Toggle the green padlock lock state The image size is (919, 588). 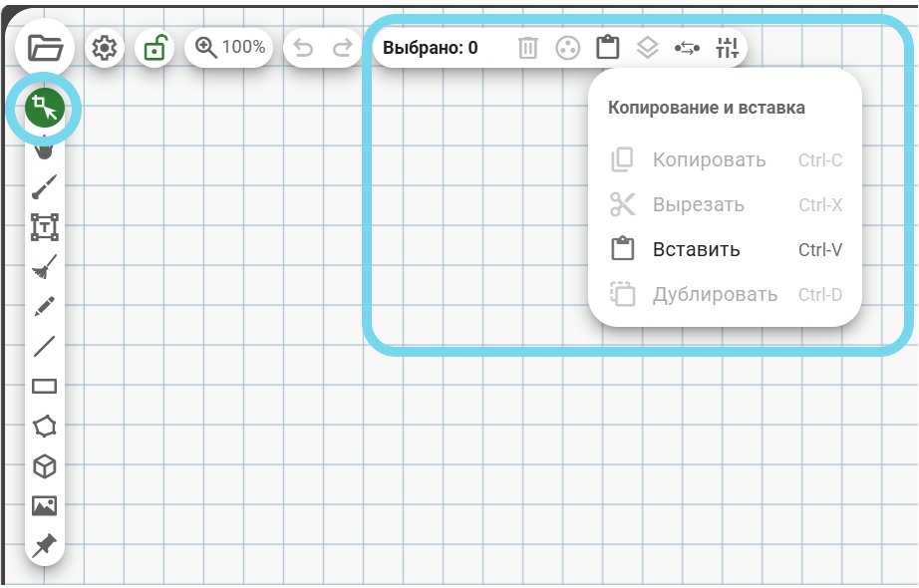[154, 47]
